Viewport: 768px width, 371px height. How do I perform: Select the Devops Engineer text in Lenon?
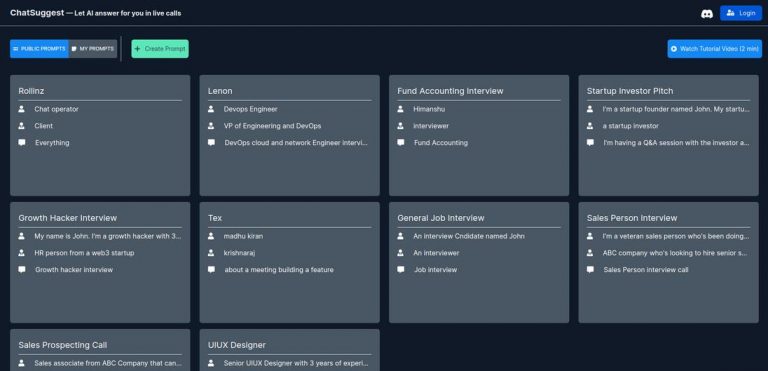250,109
